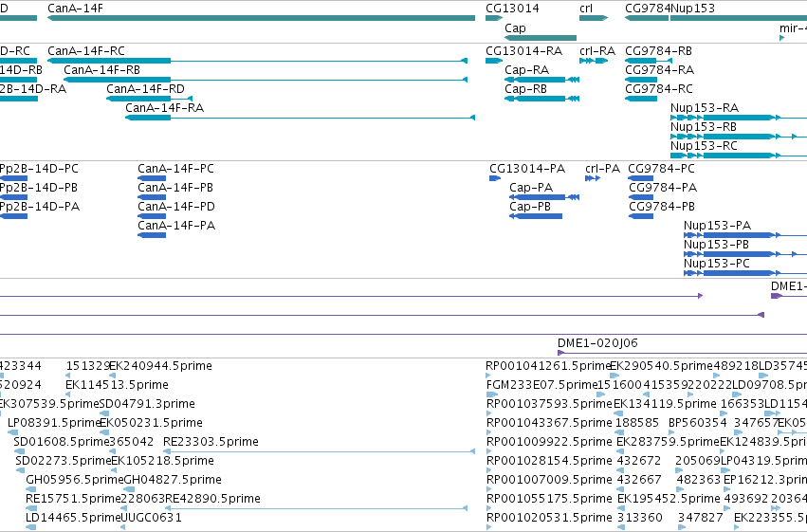Viewport: 807px width, 532px height.
Task: Select the Cap gene label
Action: click(515, 28)
